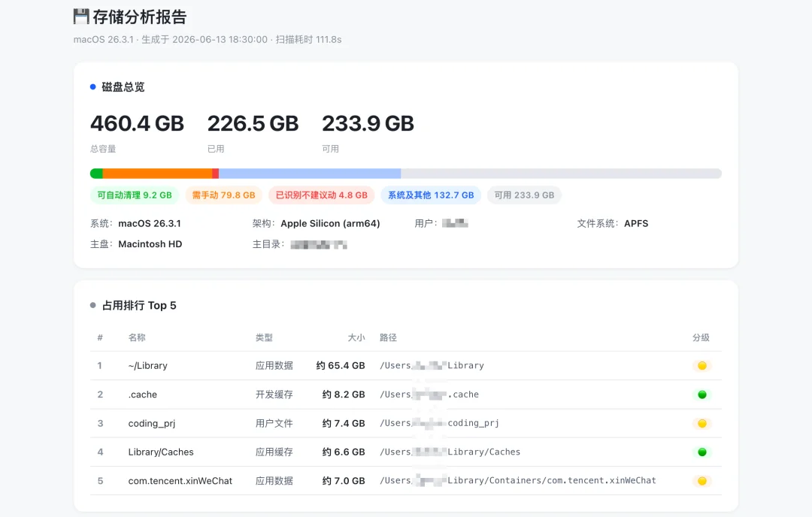
Task: Click the 460.4 GB total capacity value
Action: (x=138, y=124)
